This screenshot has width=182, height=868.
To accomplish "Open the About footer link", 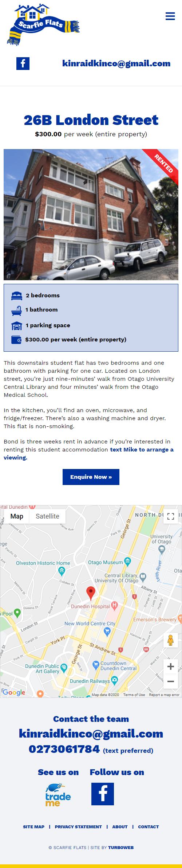I will [x=120, y=827].
